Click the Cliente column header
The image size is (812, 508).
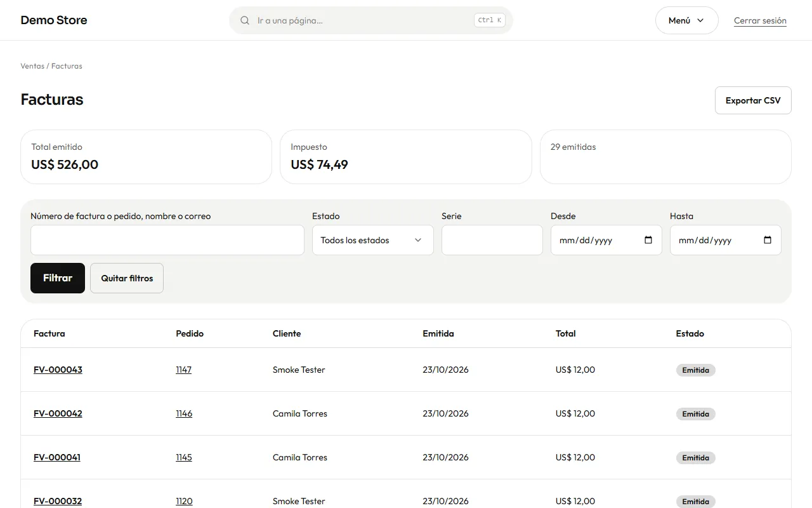[x=287, y=333]
